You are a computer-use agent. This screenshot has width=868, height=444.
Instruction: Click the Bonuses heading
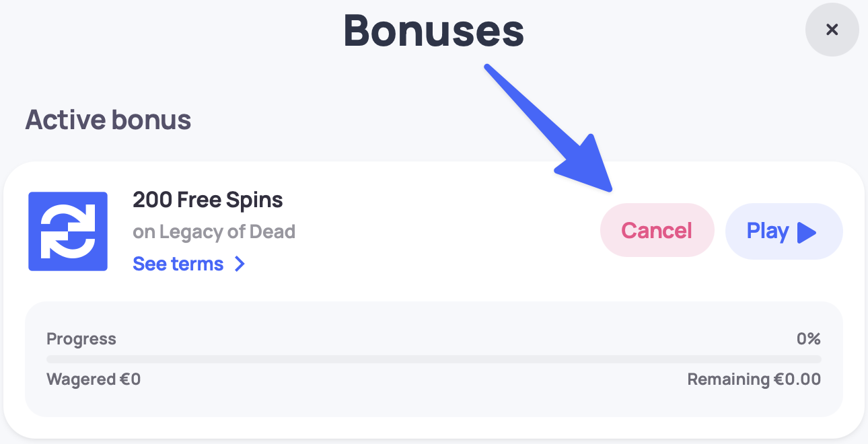pos(433,30)
